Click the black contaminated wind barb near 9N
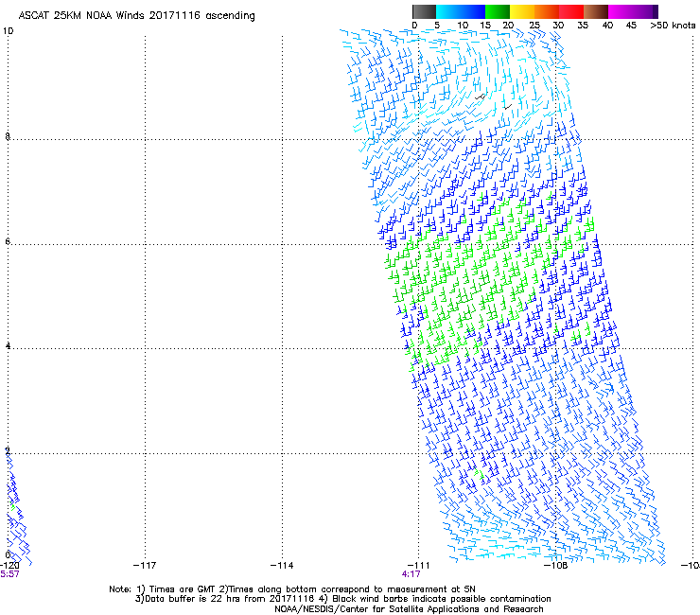 pos(481,96)
